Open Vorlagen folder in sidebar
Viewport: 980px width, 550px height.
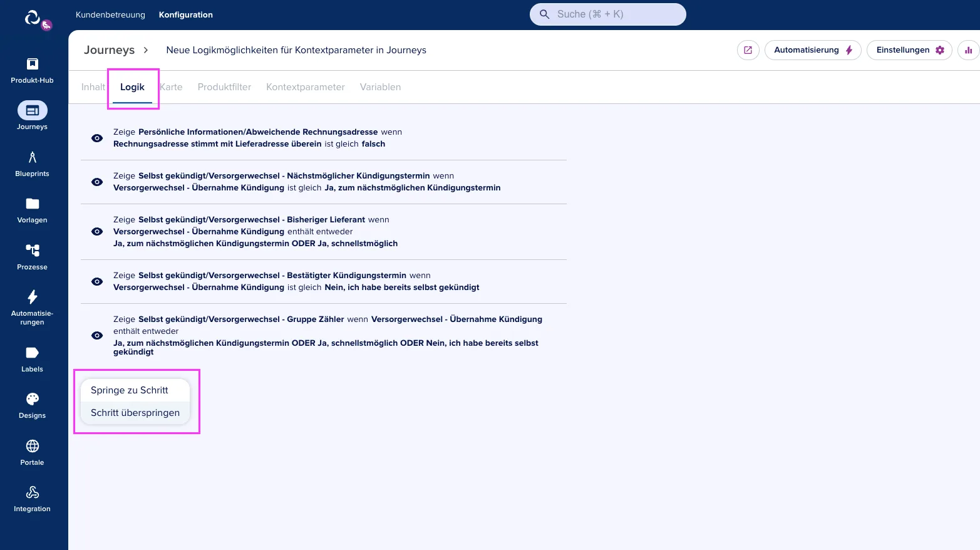click(32, 210)
